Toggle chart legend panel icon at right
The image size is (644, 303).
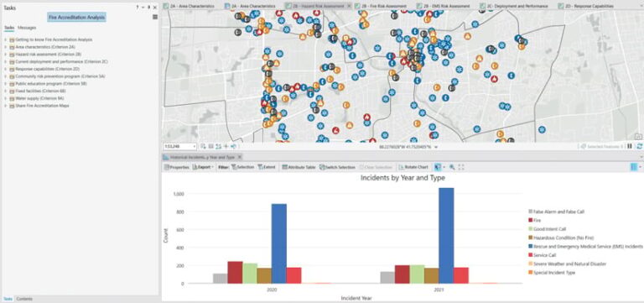pos(634,167)
